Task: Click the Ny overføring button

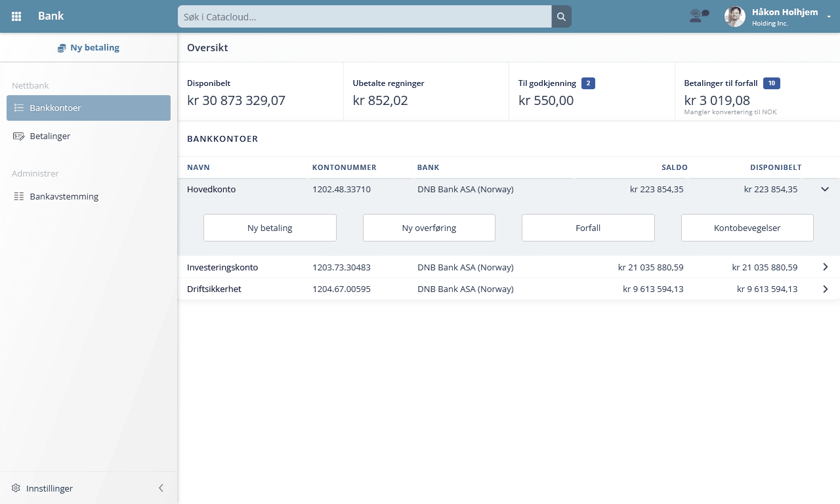Action: (x=429, y=228)
